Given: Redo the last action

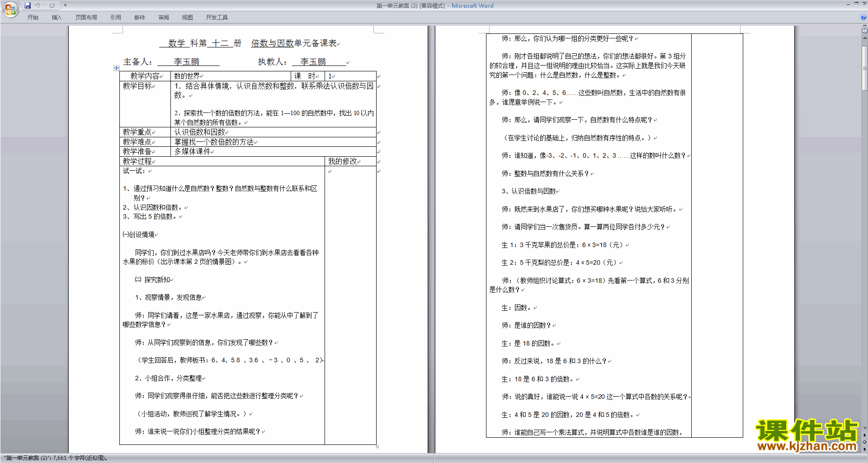Looking at the screenshot, I should [52, 5].
